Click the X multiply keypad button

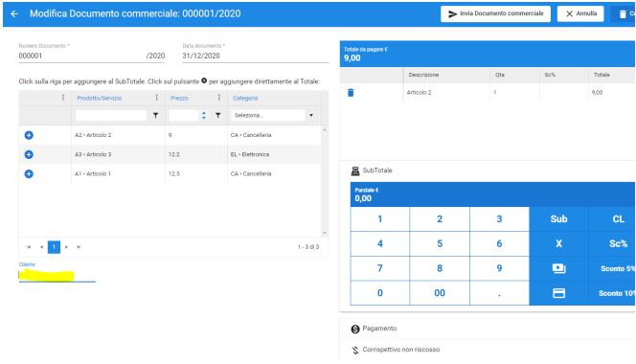pyautogui.click(x=559, y=243)
